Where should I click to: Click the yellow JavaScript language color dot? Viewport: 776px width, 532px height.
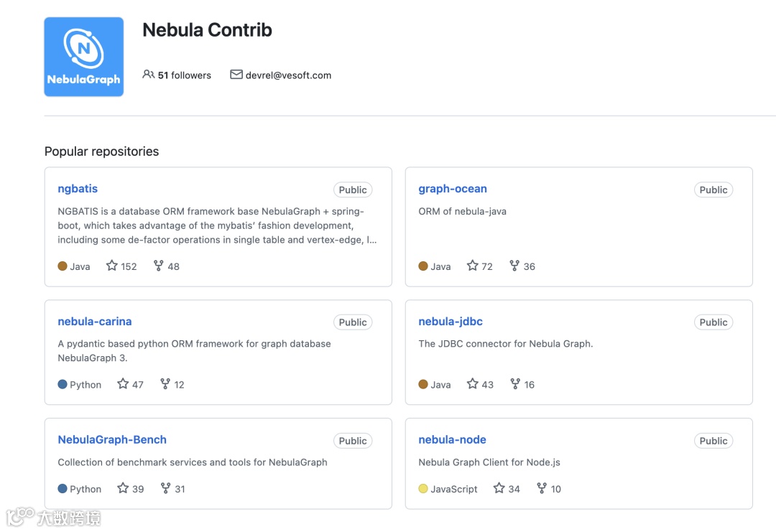pyautogui.click(x=423, y=489)
